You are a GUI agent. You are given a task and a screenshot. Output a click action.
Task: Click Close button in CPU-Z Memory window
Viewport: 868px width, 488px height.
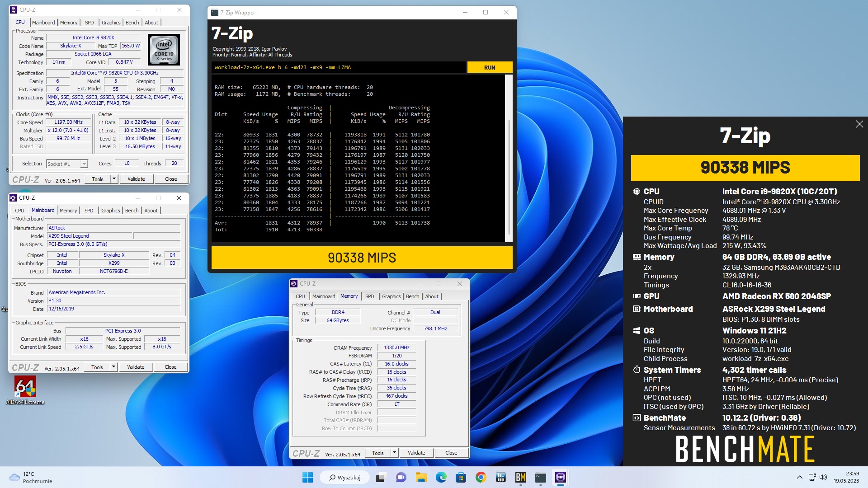point(451,453)
